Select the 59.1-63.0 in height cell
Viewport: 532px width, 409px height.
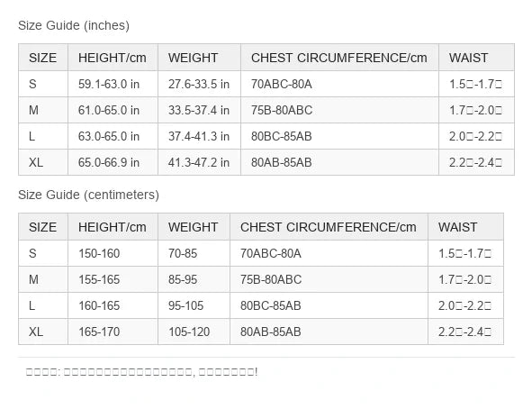click(x=113, y=84)
